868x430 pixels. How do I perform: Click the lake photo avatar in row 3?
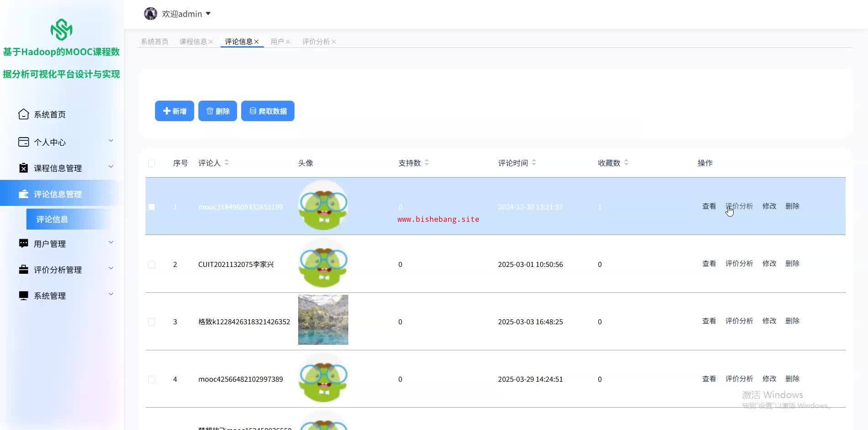323,320
